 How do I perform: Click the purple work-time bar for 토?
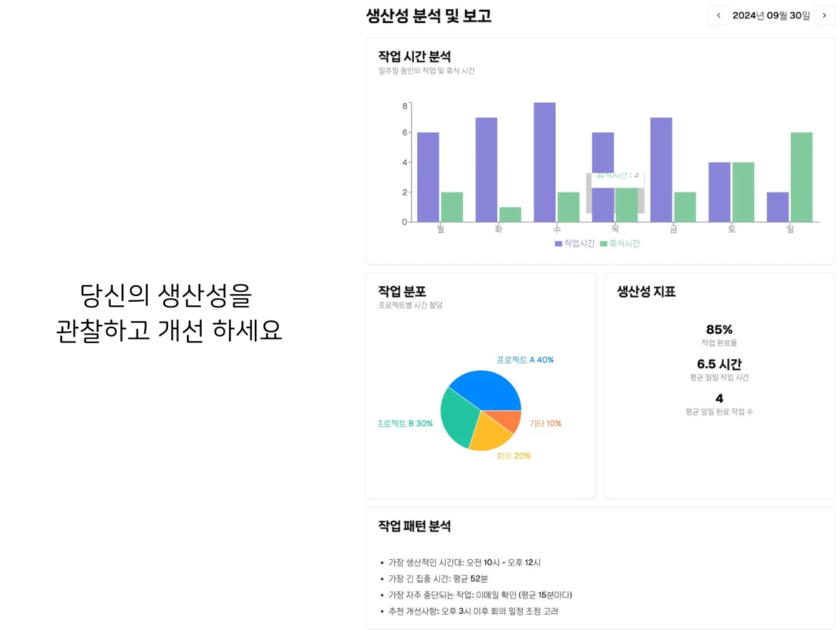(720, 192)
